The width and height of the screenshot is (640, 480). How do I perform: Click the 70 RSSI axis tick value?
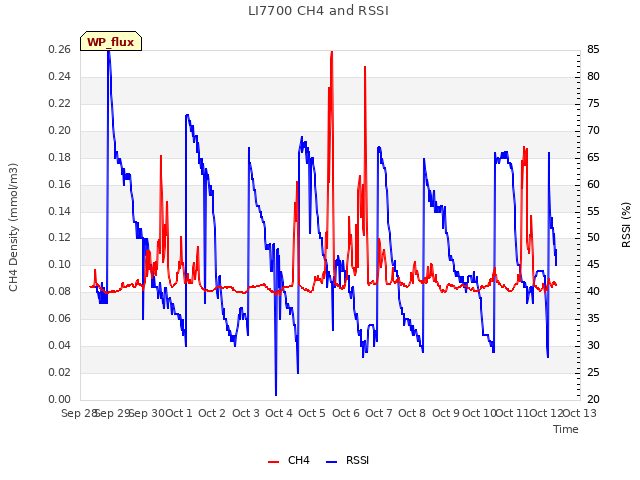(x=593, y=130)
